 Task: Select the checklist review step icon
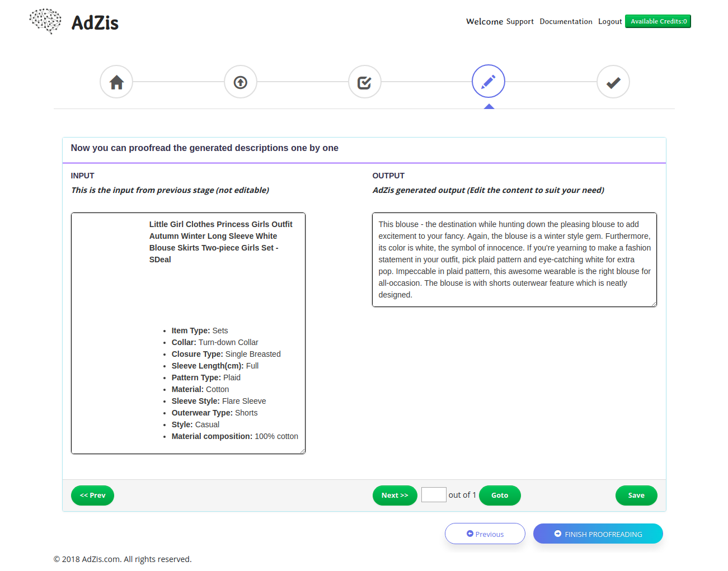[365, 82]
